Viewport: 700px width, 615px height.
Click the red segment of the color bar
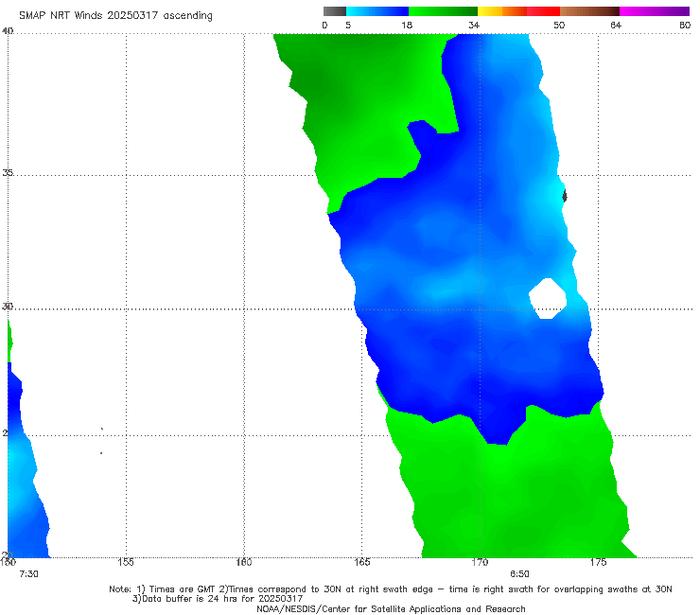tap(544, 11)
